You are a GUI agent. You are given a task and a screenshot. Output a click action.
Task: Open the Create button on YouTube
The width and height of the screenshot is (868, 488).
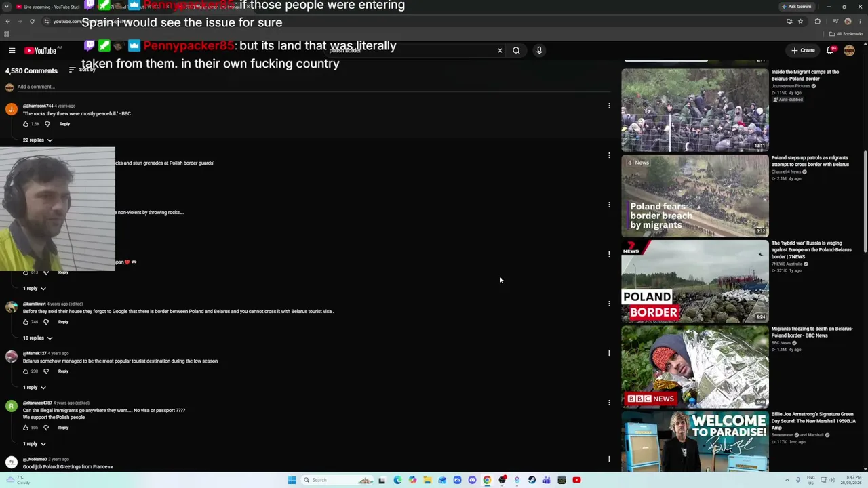803,50
